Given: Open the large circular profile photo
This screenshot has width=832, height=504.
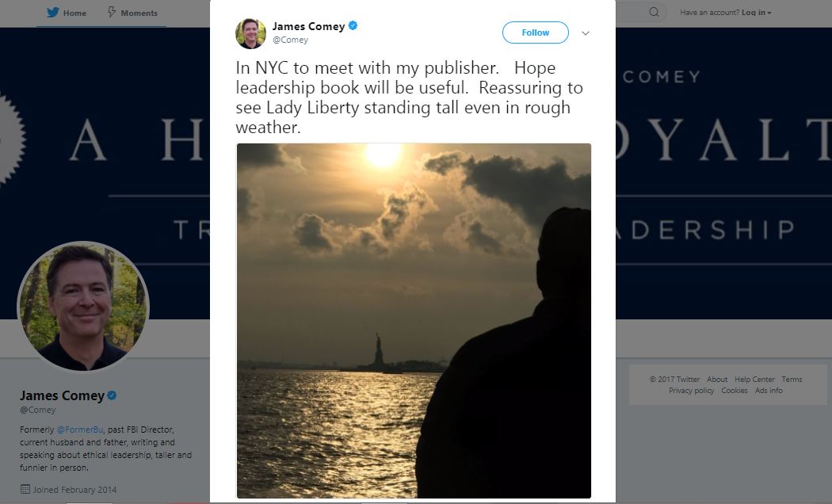Looking at the screenshot, I should click(83, 306).
